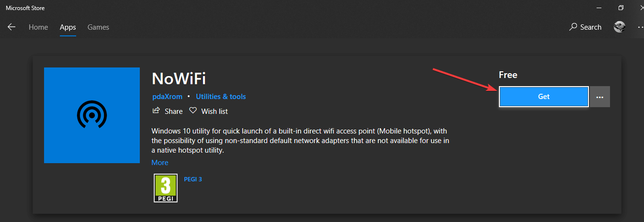Close the Microsoft Store window

coord(641,8)
